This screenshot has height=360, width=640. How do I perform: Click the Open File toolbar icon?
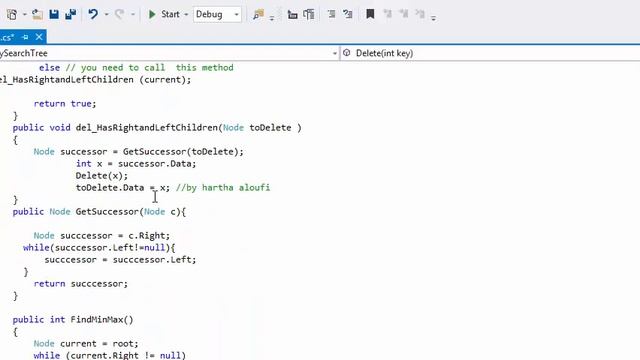(x=37, y=15)
